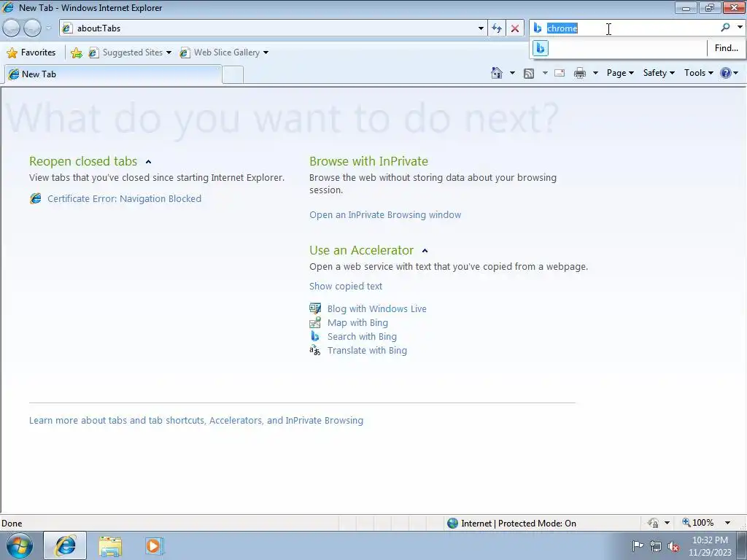Image resolution: width=747 pixels, height=560 pixels.
Task: Click the Forward navigation button
Action: pyautogui.click(x=32, y=28)
